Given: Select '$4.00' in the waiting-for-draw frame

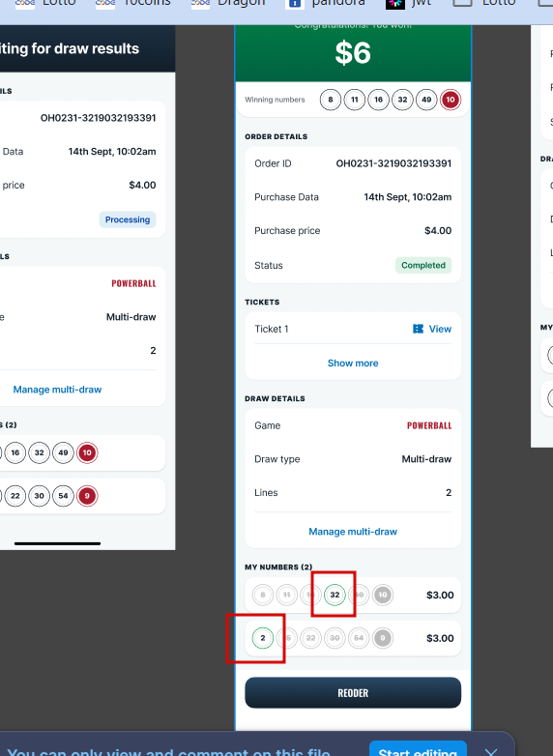Looking at the screenshot, I should coord(142,186).
